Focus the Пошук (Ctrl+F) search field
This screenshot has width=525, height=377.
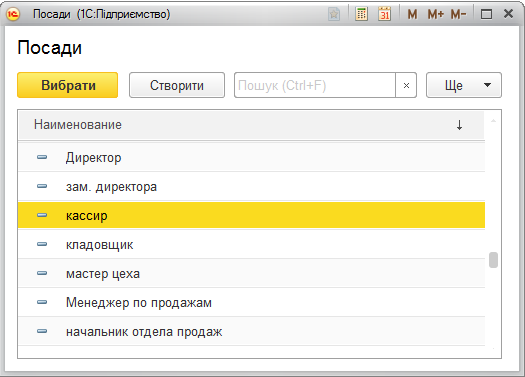point(315,85)
